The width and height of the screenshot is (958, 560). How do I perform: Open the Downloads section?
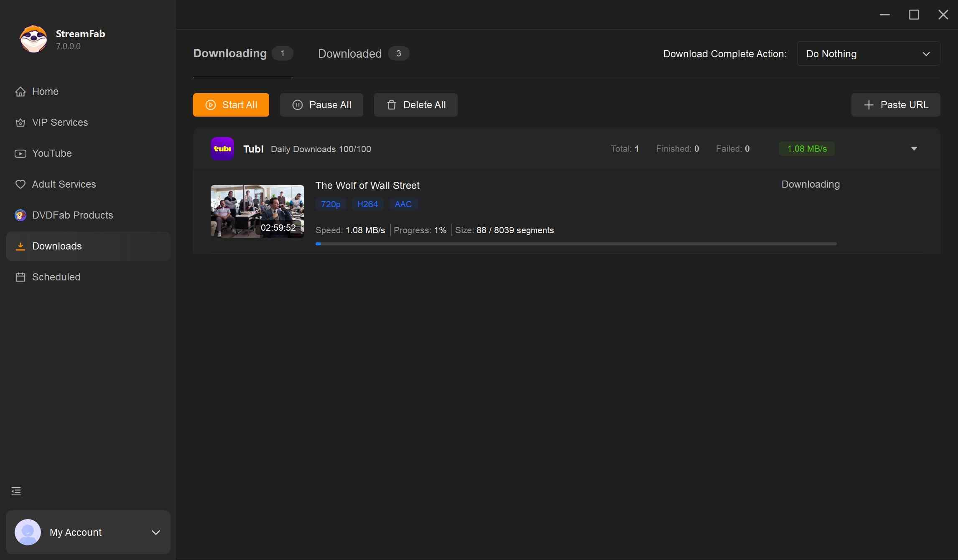[57, 246]
